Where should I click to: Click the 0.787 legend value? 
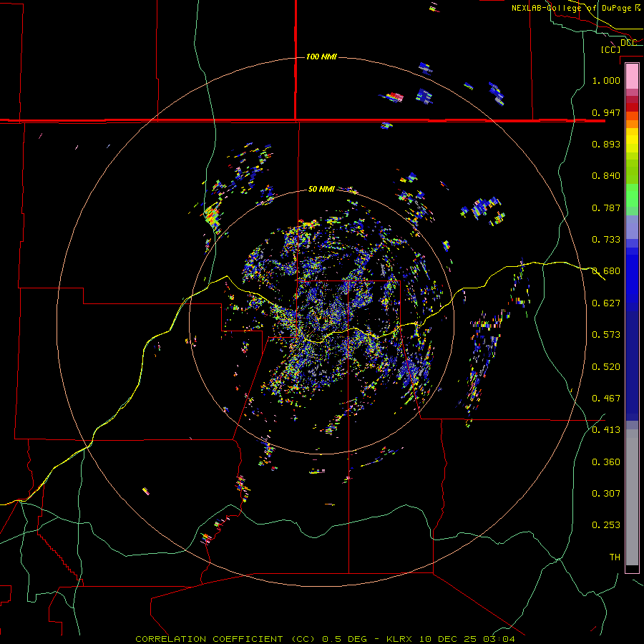coord(606,208)
